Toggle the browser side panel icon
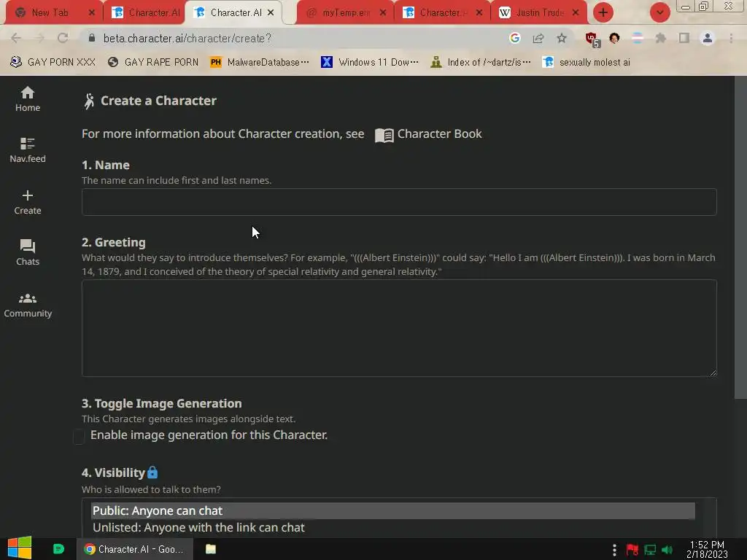This screenshot has height=560, width=747. tap(684, 38)
